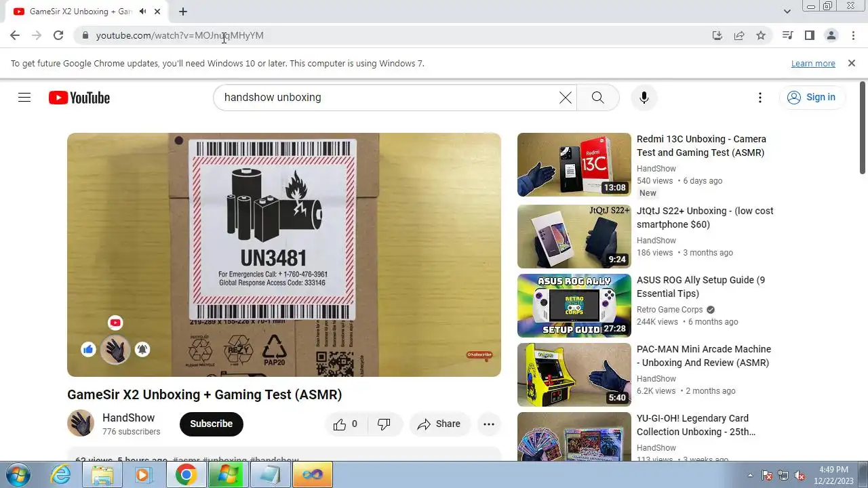The image size is (868, 488).
Task: Open Chrome media control icon
Action: [x=787, y=35]
